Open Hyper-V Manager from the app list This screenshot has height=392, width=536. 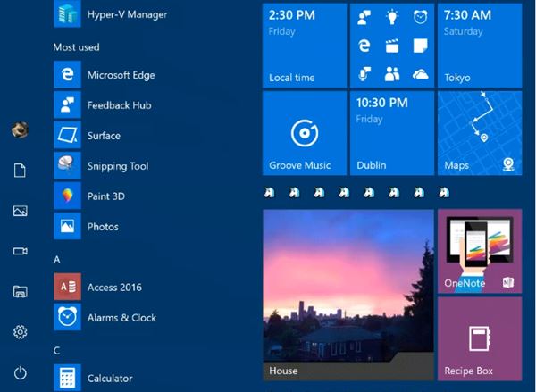tap(110, 14)
